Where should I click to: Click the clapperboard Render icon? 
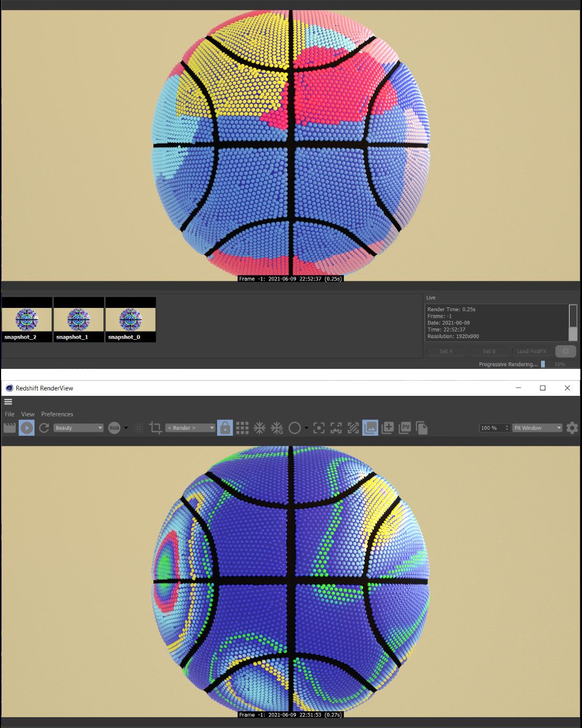[x=9, y=428]
